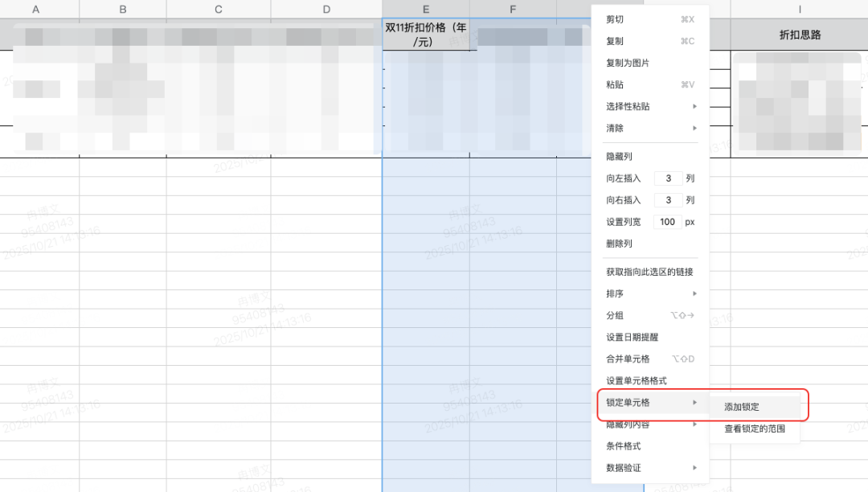This screenshot has width=868, height=492.
Task: Click 隐藏列 to hide columns
Action: tap(620, 157)
